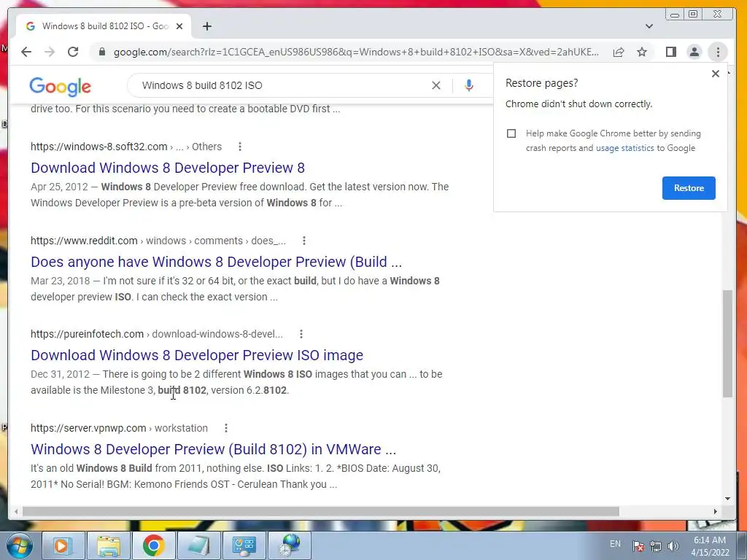Open Windows Explorer from taskbar

pyautogui.click(x=109, y=545)
